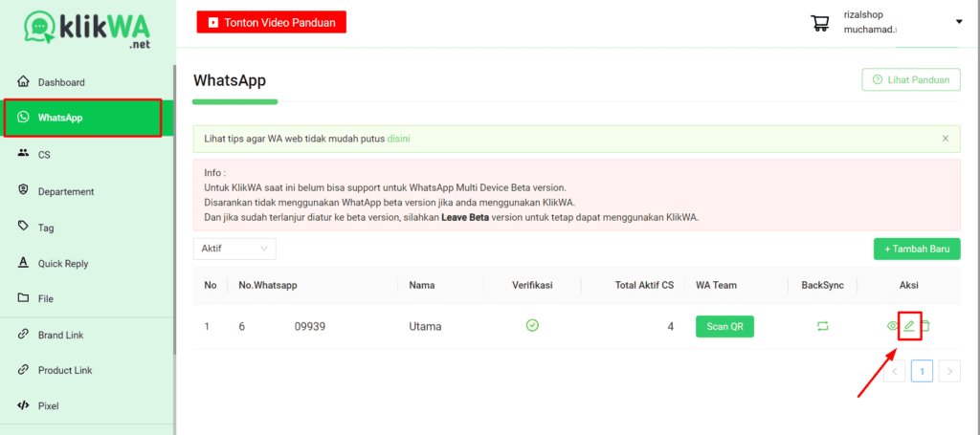Delete Utama using the trash icon
The width and height of the screenshot is (980, 435).
pos(926,326)
